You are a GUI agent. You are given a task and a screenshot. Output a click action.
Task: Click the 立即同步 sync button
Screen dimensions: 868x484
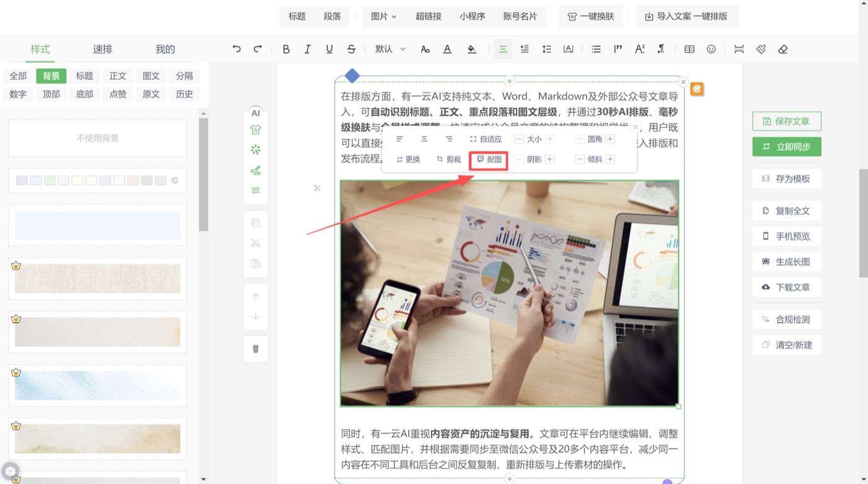coord(787,146)
